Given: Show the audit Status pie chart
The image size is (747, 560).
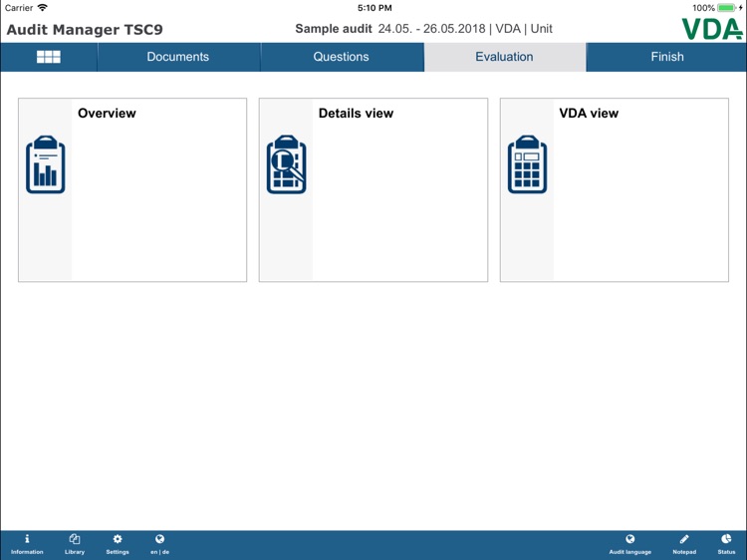Looking at the screenshot, I should (726, 544).
